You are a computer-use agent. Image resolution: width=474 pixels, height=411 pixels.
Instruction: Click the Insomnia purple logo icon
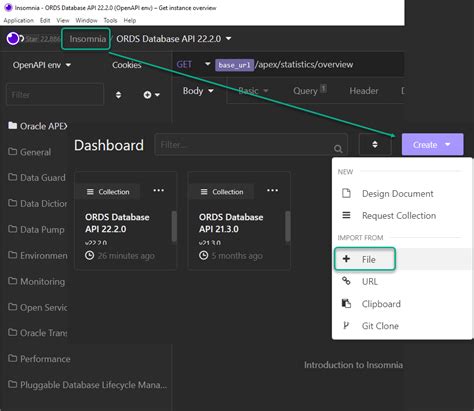pyautogui.click(x=13, y=39)
